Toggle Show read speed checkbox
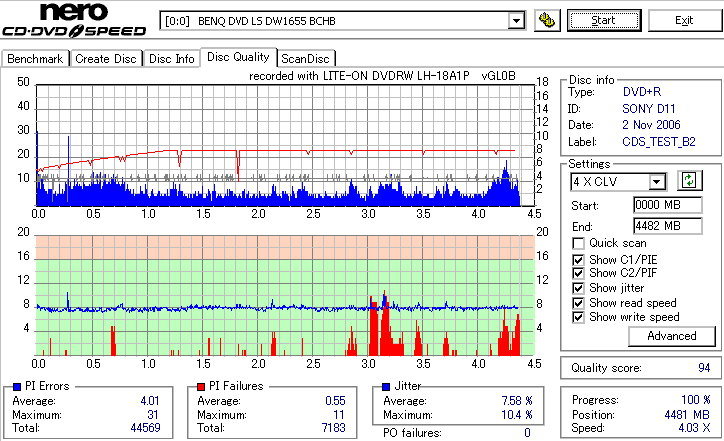The width and height of the screenshot is (724, 441). (578, 303)
